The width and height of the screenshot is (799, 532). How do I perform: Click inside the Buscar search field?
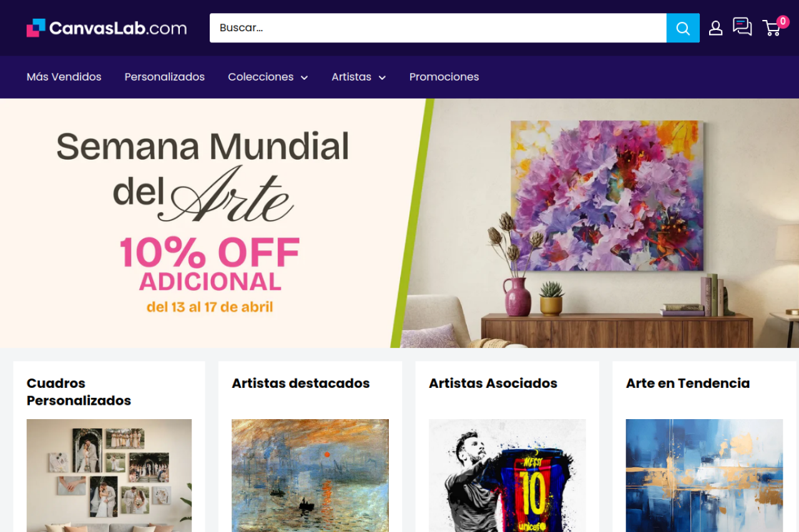[x=438, y=28]
